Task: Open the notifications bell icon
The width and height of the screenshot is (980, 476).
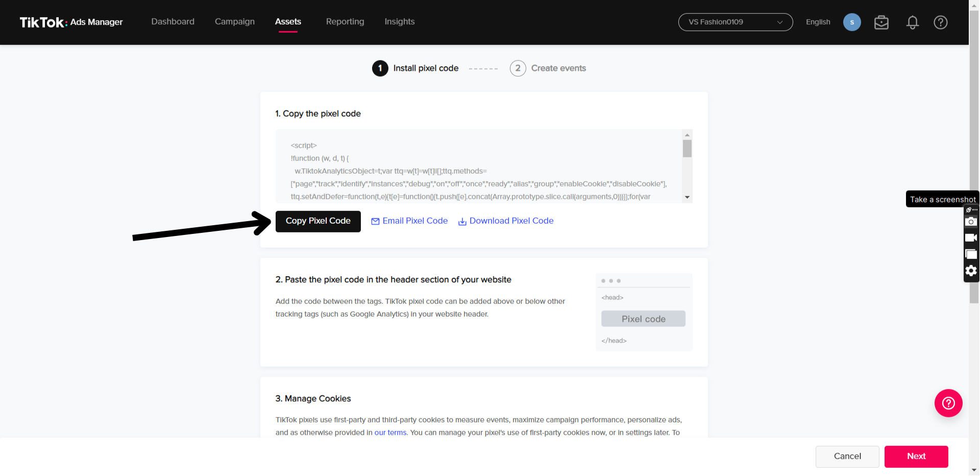Action: point(912,22)
